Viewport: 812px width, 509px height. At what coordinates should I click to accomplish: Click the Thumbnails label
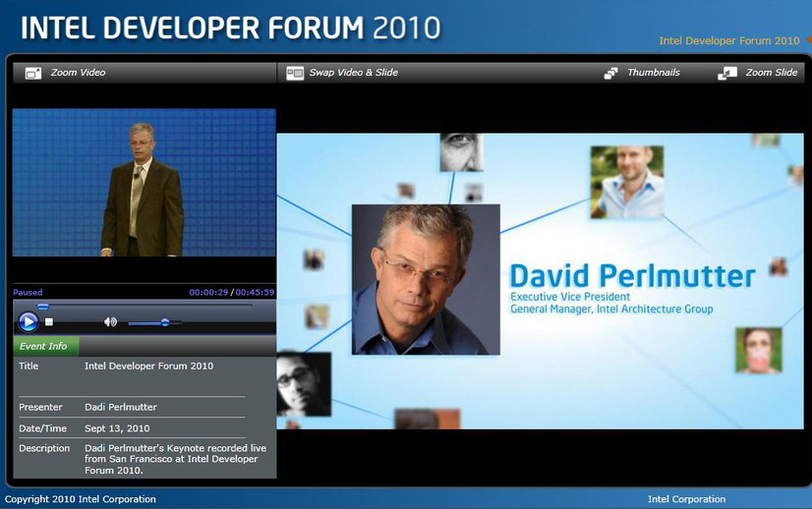click(x=654, y=73)
